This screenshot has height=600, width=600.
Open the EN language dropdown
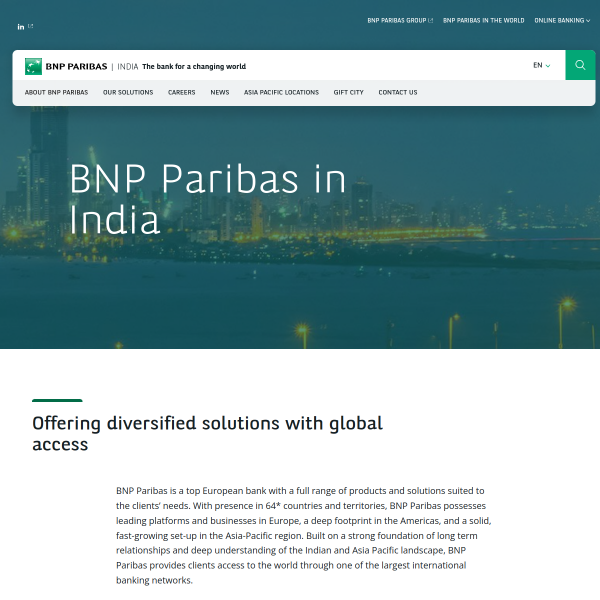(541, 65)
